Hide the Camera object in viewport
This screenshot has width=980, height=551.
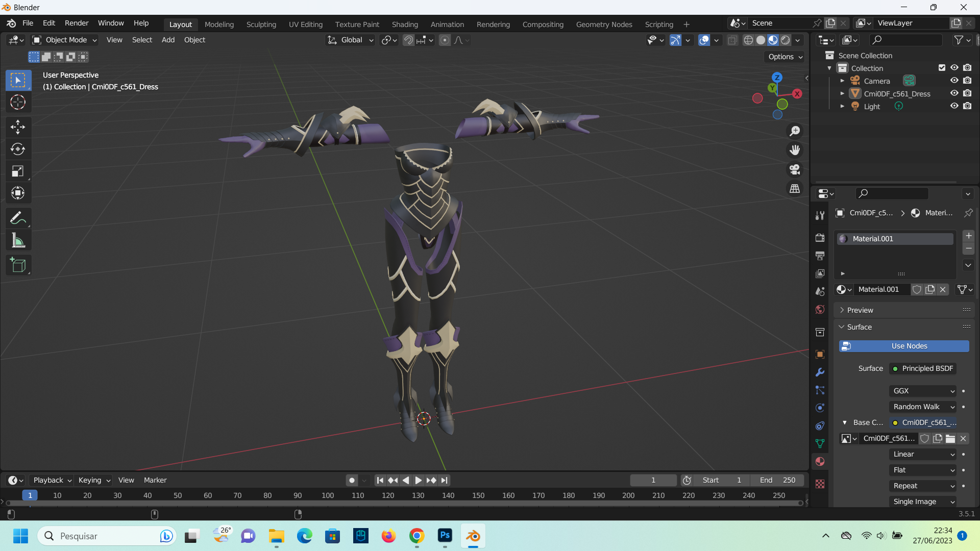pyautogui.click(x=954, y=81)
